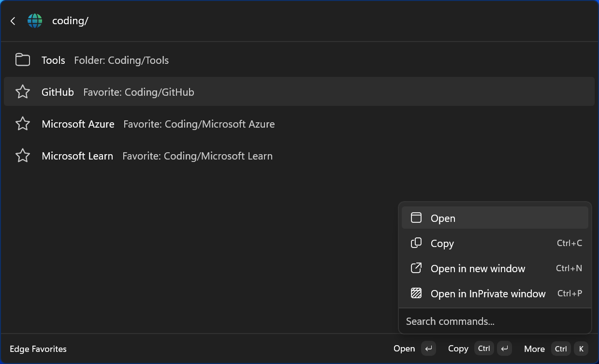Click the Copy icon in context menu
The width and height of the screenshot is (599, 364).
pos(416,243)
